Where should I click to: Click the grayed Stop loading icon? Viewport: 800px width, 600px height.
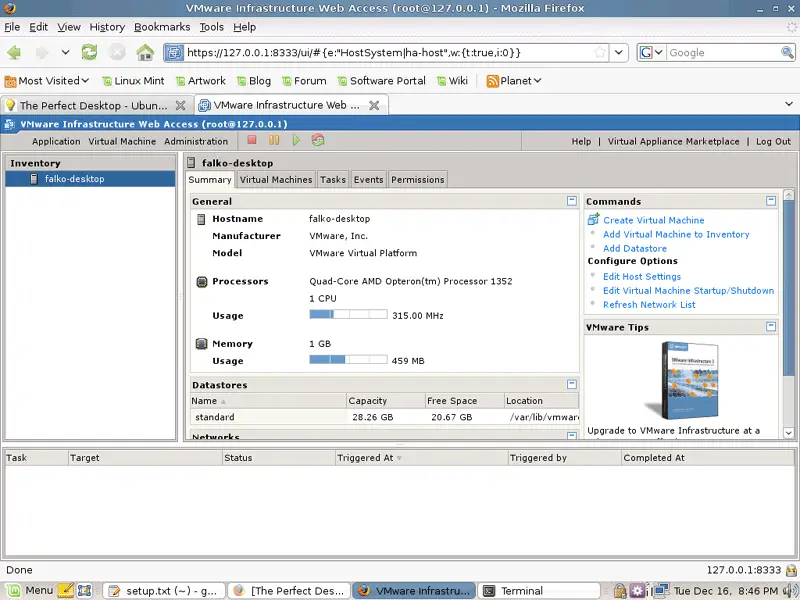point(117,52)
